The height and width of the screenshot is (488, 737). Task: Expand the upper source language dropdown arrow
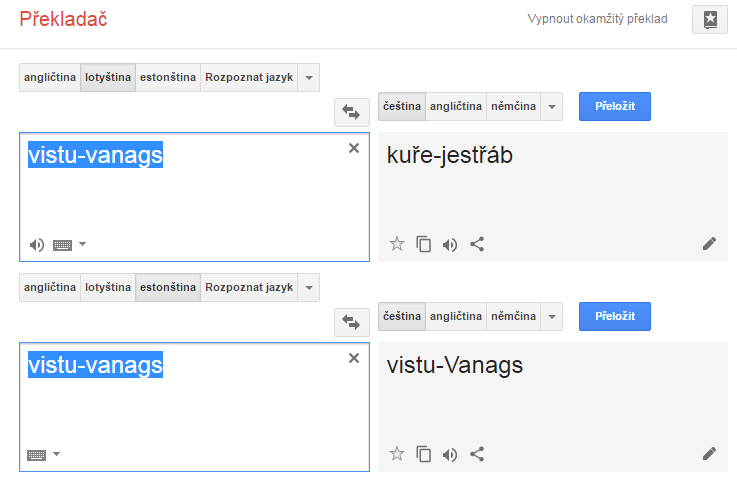pyautogui.click(x=309, y=78)
